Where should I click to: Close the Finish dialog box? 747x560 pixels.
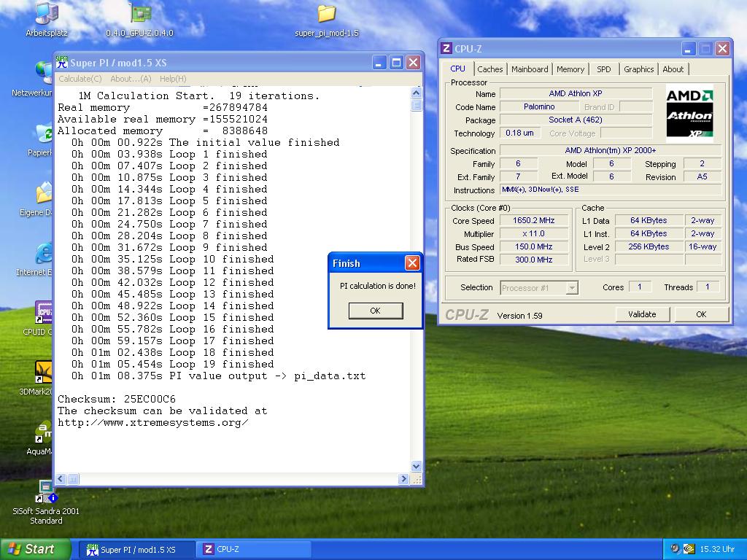point(412,263)
